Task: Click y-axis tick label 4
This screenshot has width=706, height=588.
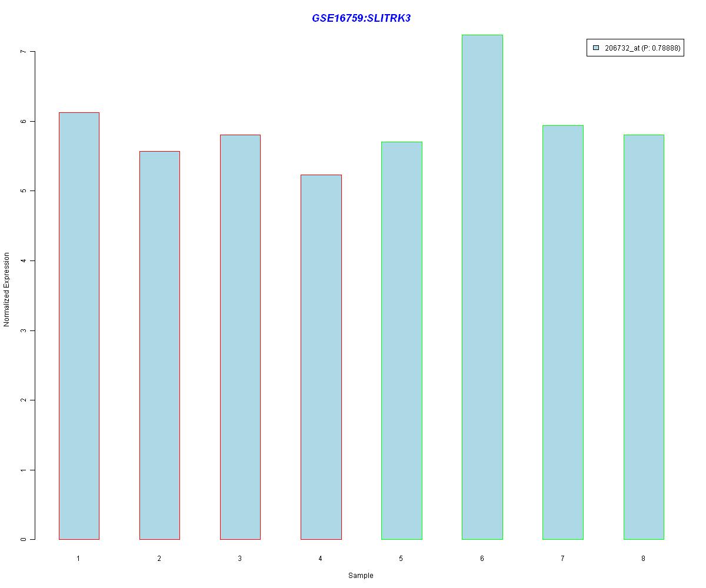Action: (x=24, y=260)
